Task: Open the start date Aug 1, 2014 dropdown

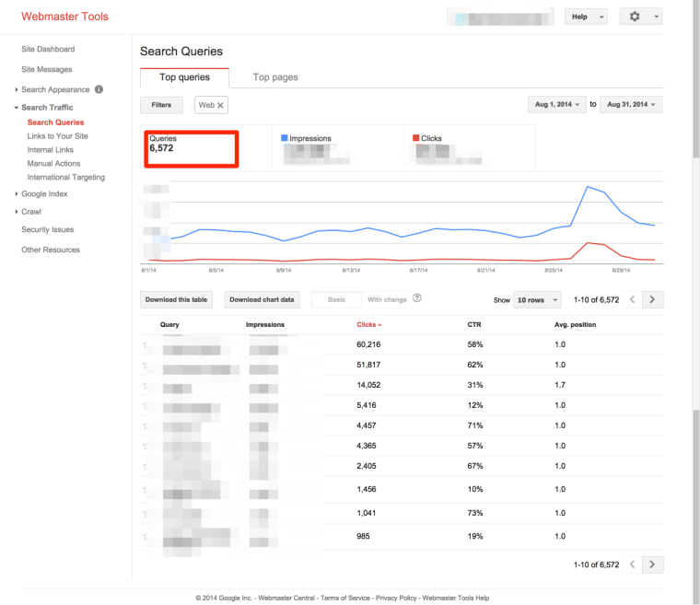Action: click(x=556, y=104)
